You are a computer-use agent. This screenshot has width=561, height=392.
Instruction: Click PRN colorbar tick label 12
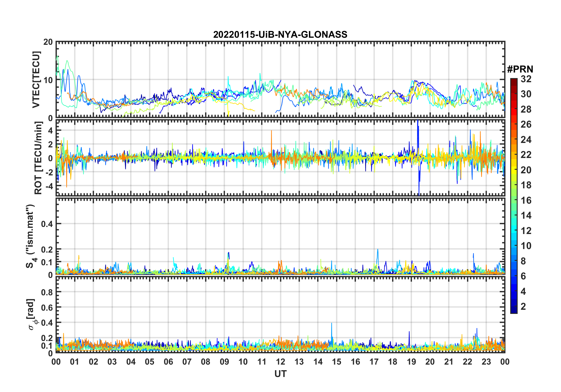point(526,231)
